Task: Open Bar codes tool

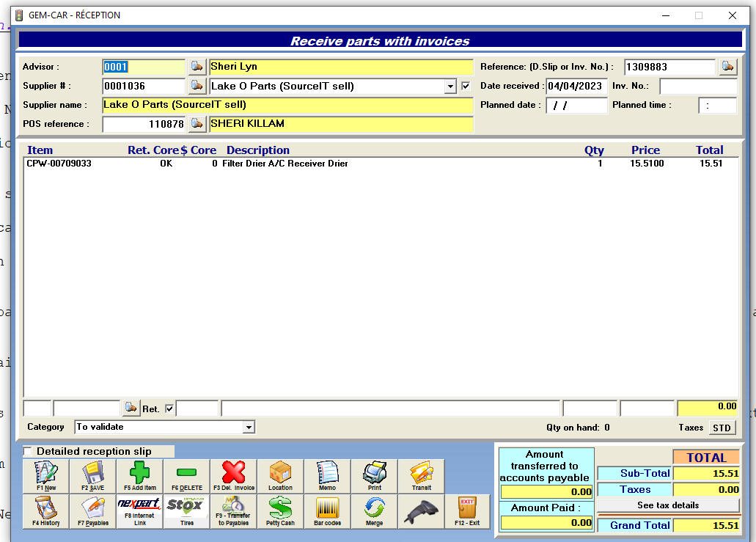Action: 327,511
